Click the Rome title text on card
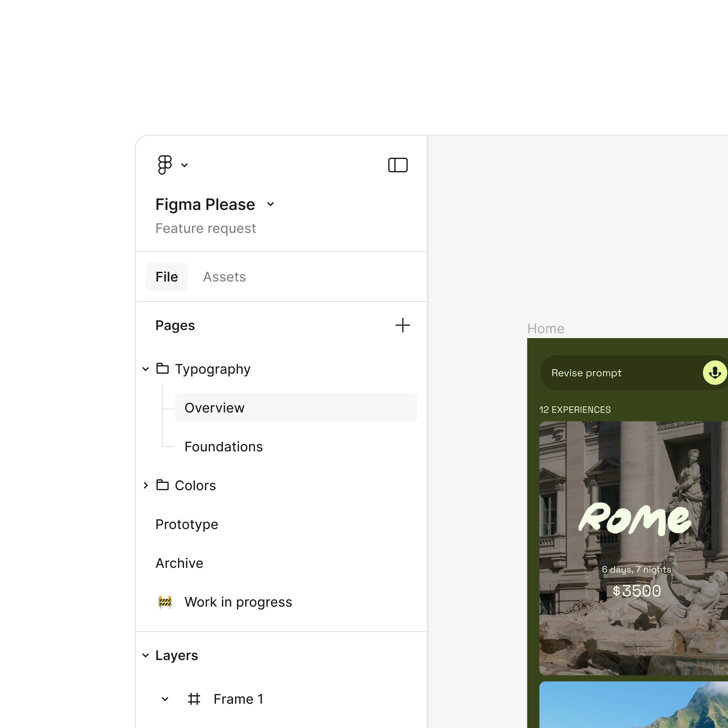The width and height of the screenshot is (728, 728). coord(635,519)
